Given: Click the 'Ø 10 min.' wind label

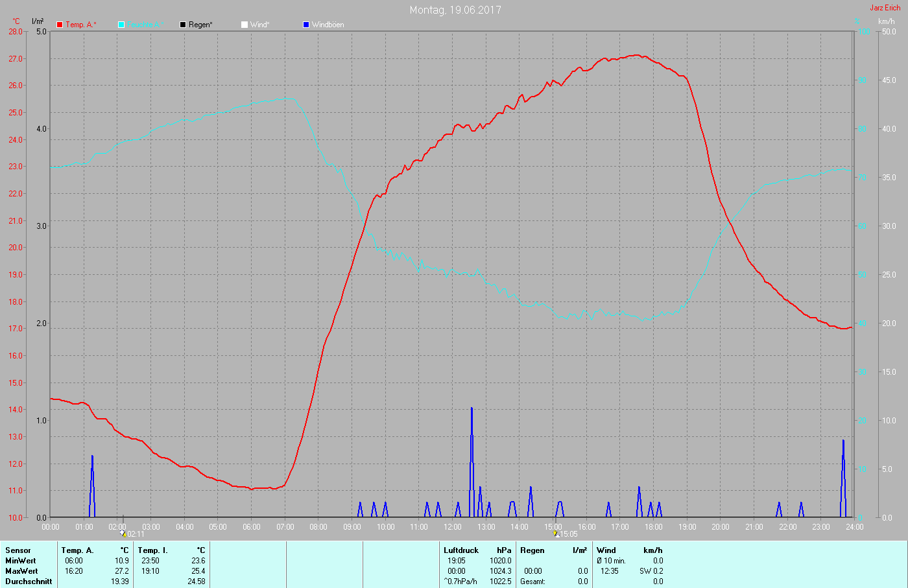Looking at the screenshot, I should [612, 561].
